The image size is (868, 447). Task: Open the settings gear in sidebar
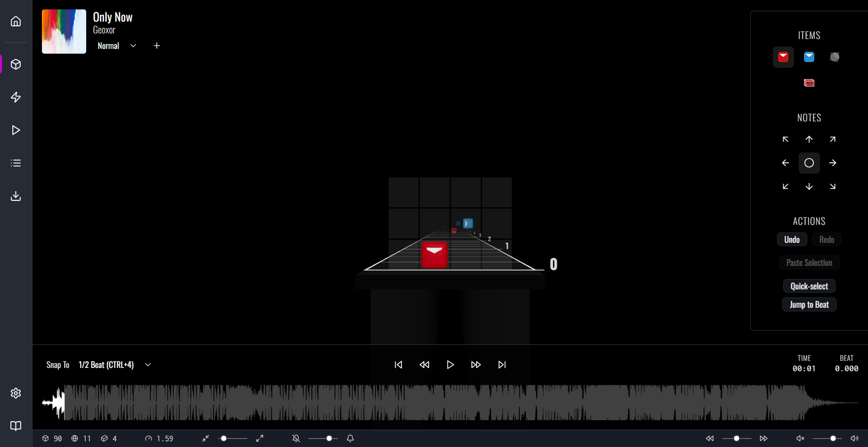[16, 393]
